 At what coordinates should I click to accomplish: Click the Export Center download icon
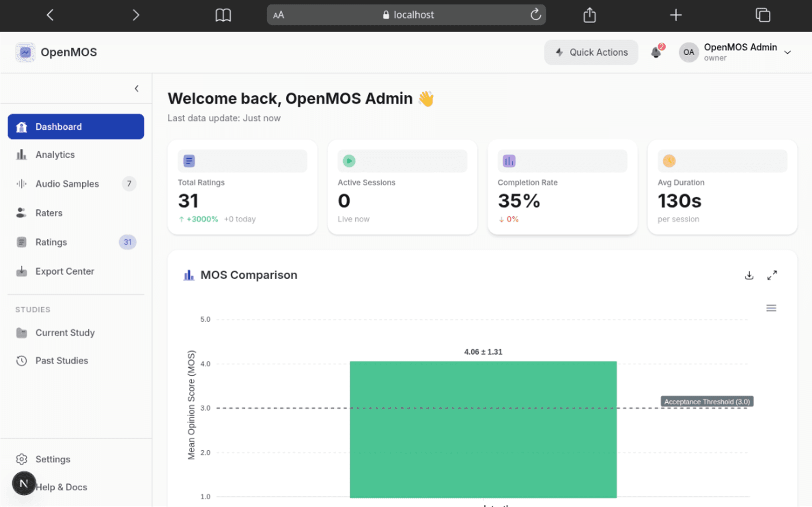pos(21,271)
